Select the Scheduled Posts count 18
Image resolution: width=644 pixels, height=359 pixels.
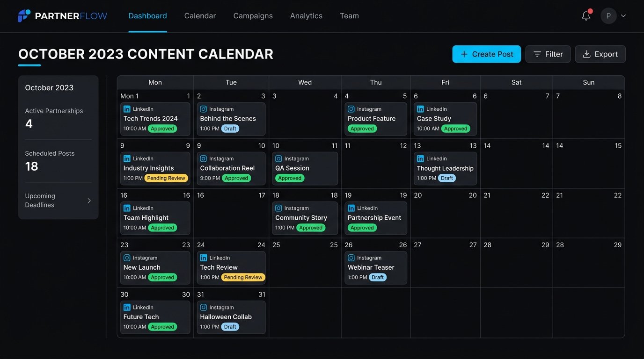coord(32,166)
